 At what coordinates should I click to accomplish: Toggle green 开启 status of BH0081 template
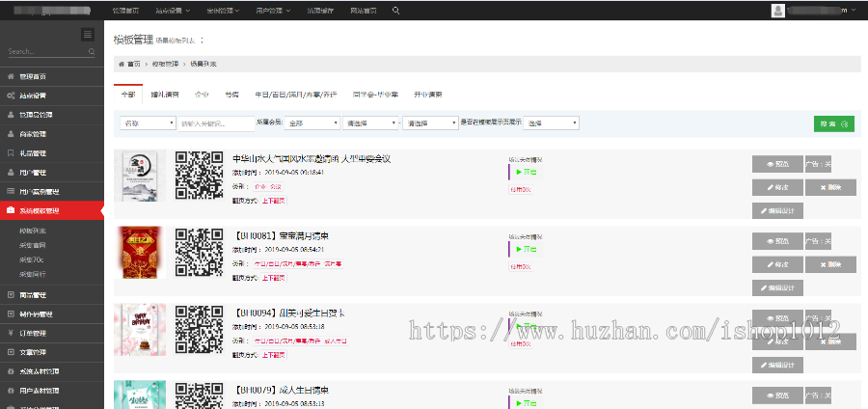coord(526,249)
